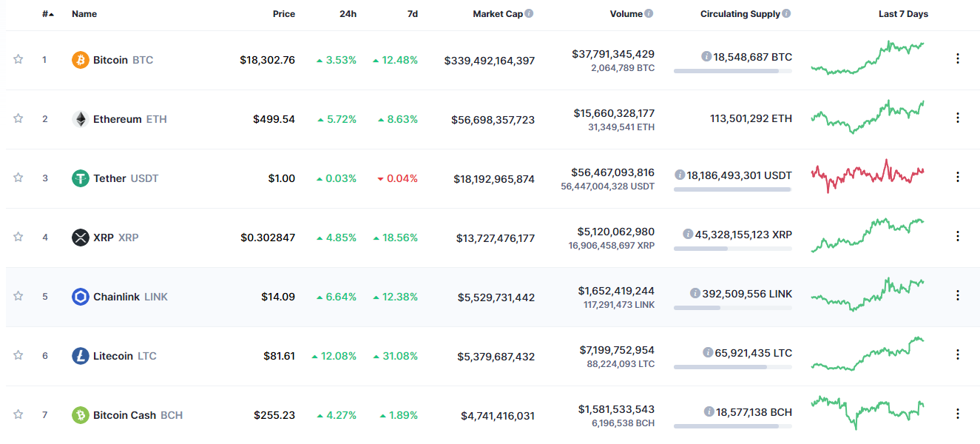Click the Last 7 Days column header
The image size is (980, 444).
(903, 14)
